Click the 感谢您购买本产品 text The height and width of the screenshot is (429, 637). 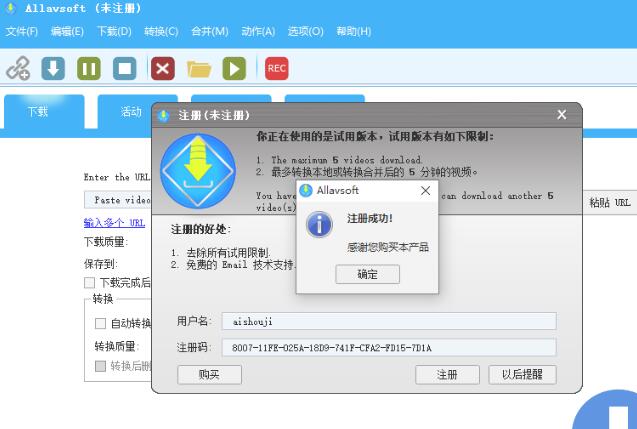(388, 247)
